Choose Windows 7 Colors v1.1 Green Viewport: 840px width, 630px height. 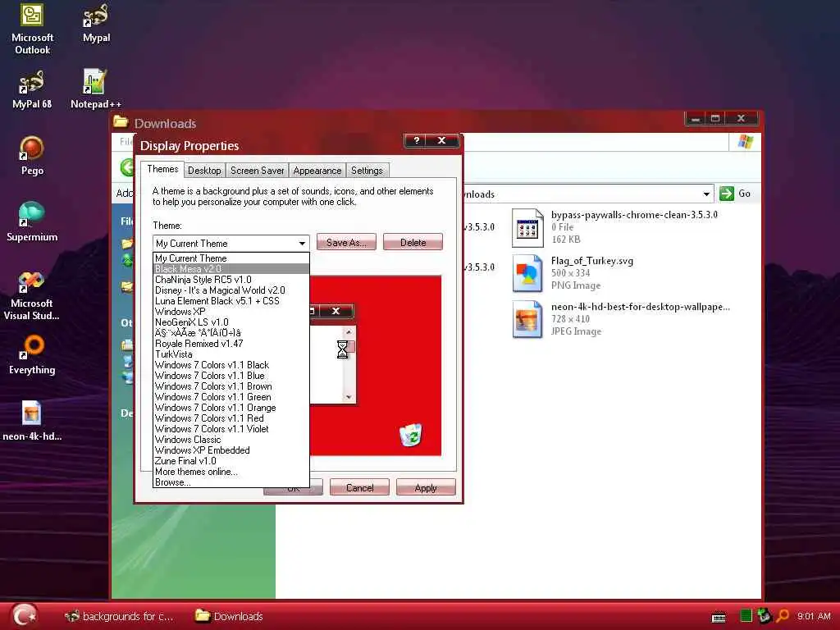(231, 397)
